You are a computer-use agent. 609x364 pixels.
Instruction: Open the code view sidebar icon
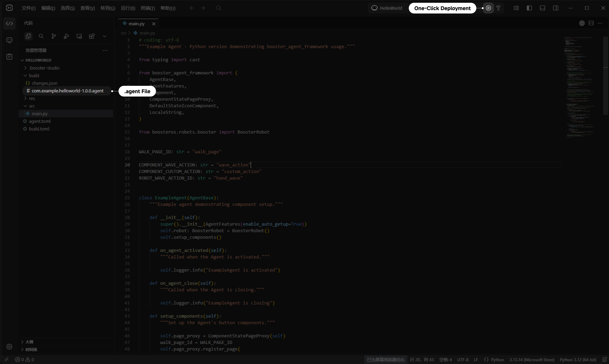click(x=9, y=24)
